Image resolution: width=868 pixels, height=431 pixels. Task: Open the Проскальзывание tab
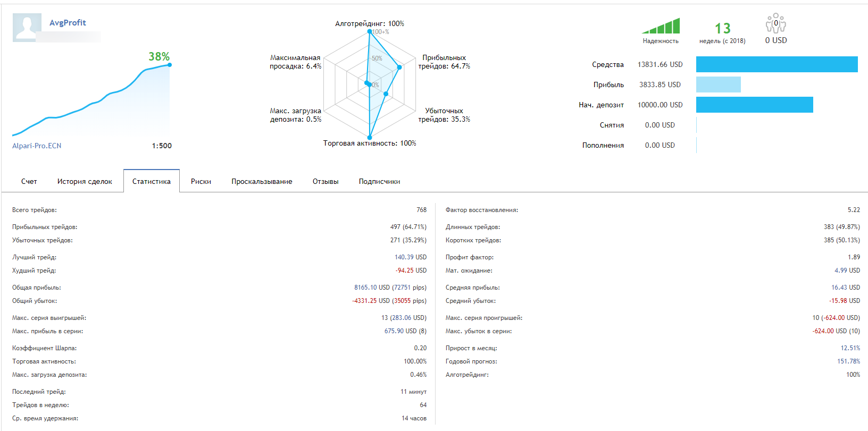click(x=262, y=181)
